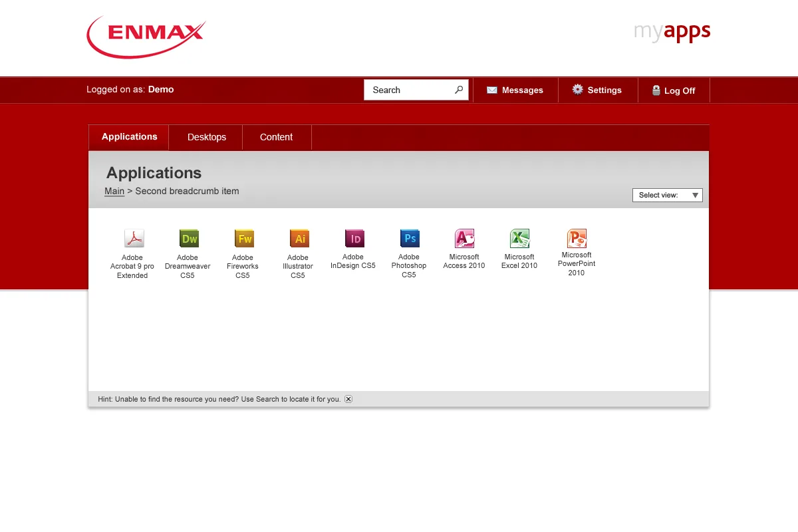
Task: Click the 'Adobe Fireworks CS5' label
Action: [243, 267]
